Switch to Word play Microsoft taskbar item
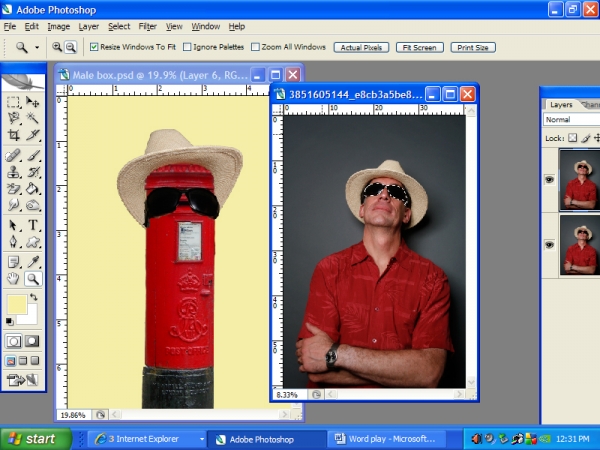 tap(387, 439)
